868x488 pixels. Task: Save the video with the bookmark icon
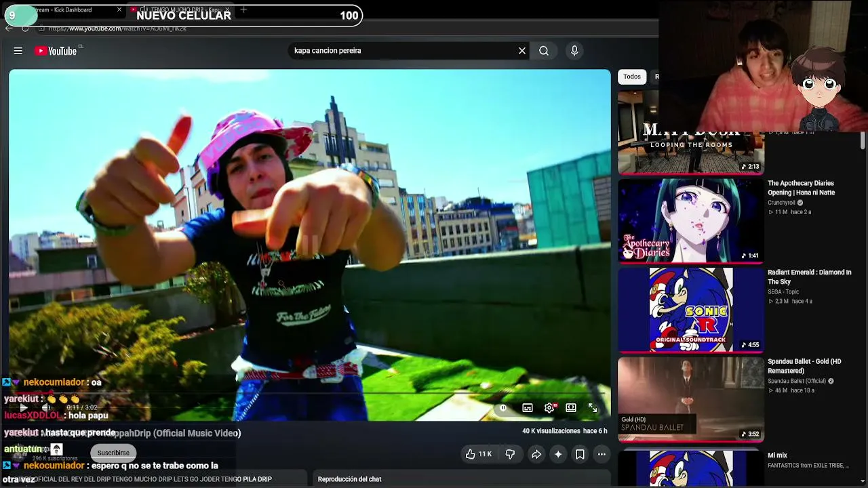(x=580, y=454)
